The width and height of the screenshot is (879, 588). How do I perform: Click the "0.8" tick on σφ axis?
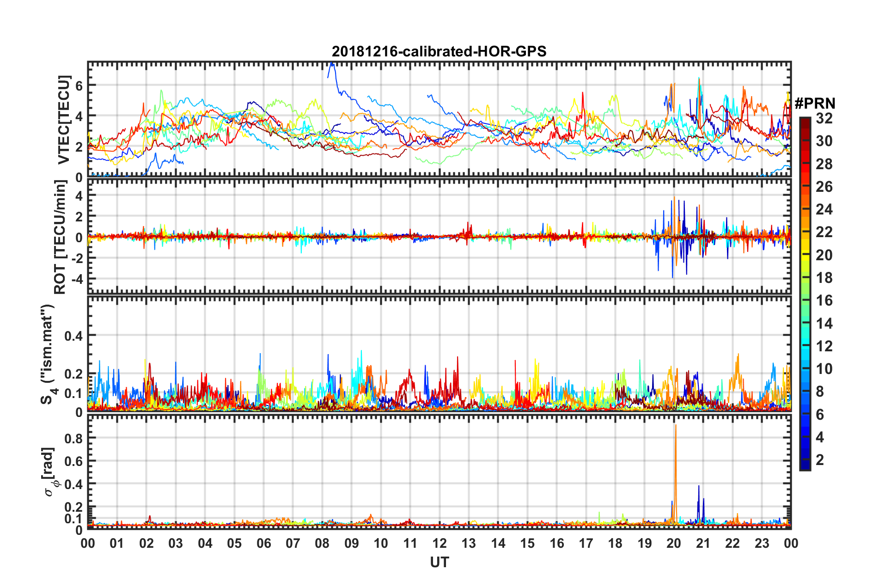pos(74,438)
